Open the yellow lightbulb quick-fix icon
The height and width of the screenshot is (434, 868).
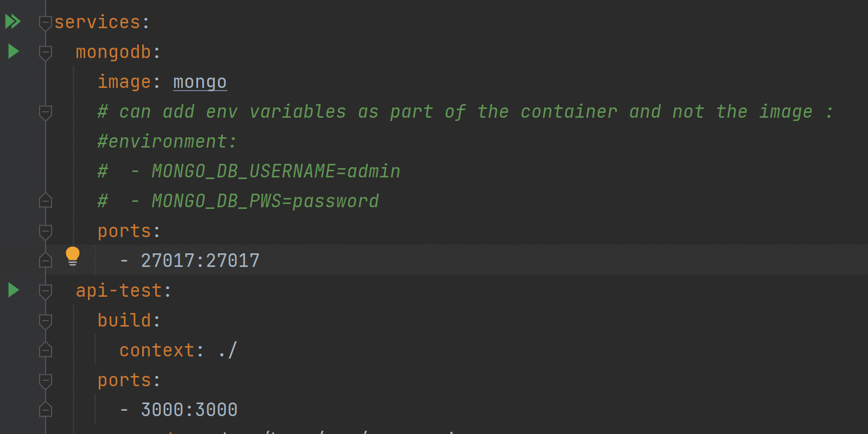point(73,256)
